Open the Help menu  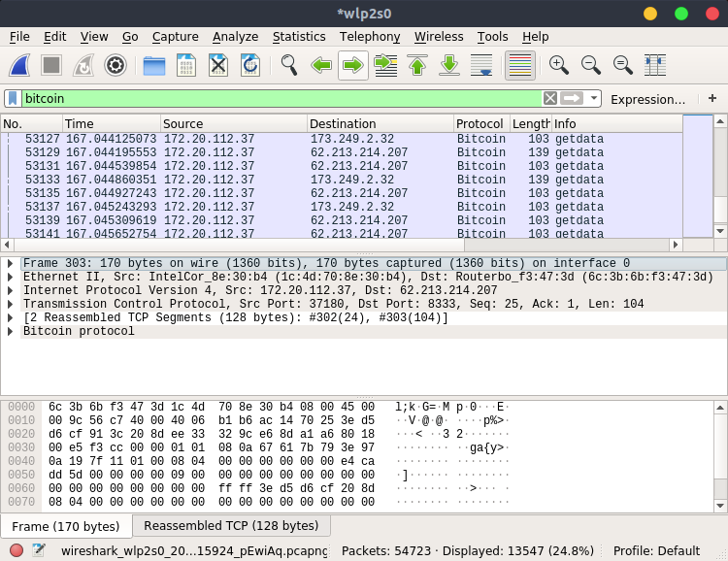click(x=535, y=37)
